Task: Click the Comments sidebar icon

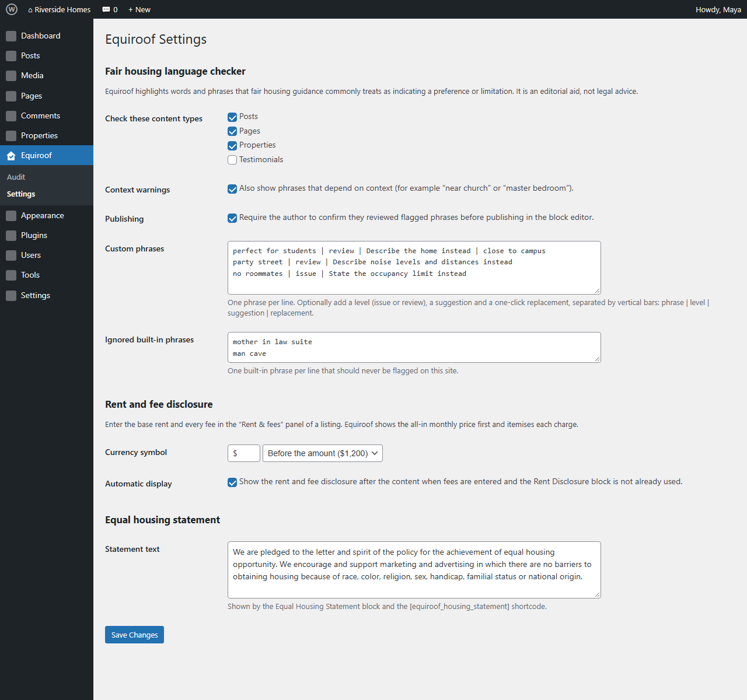Action: 11,116
